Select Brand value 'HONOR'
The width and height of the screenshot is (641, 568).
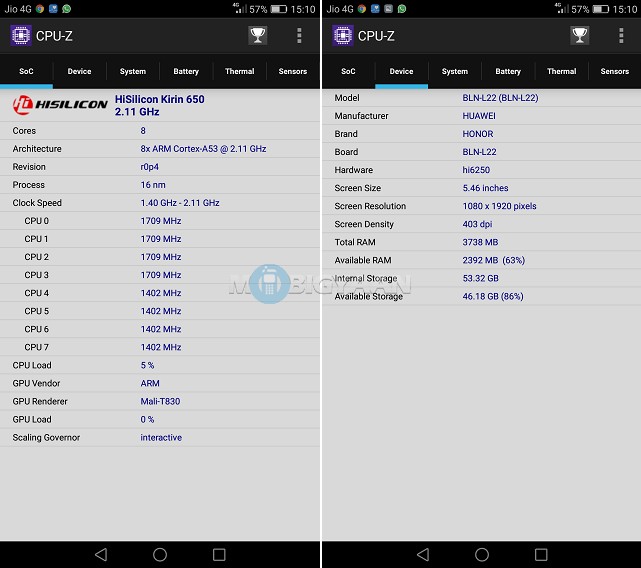[477, 134]
